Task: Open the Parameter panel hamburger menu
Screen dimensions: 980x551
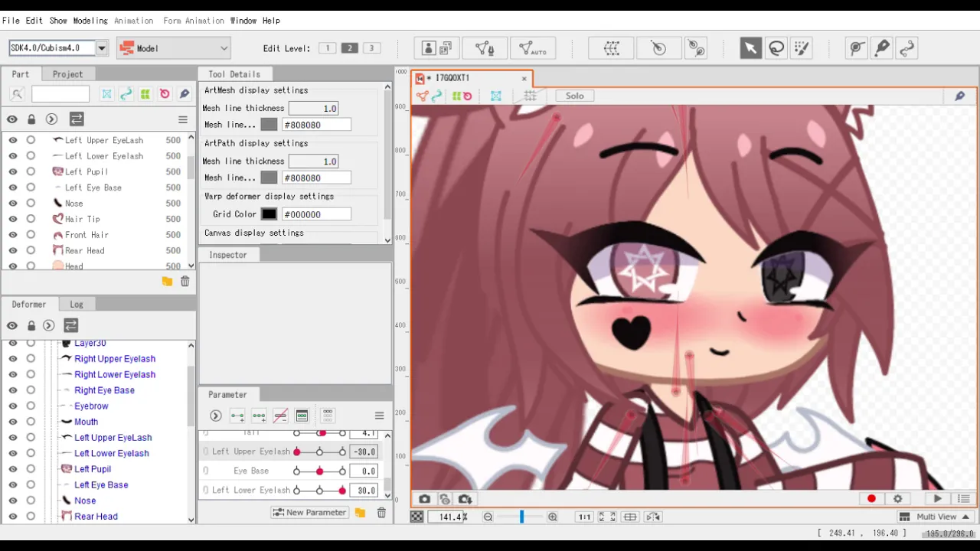Action: (379, 416)
